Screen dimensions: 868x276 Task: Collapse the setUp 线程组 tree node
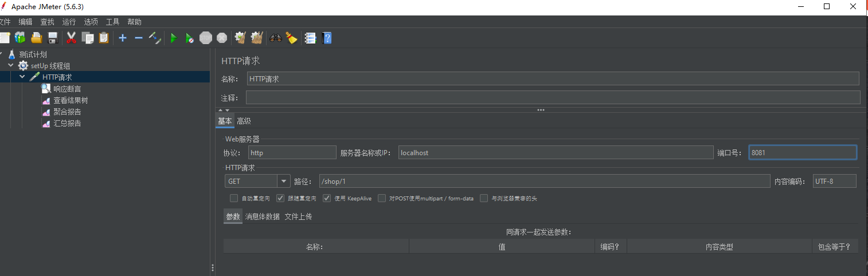pyautogui.click(x=11, y=66)
